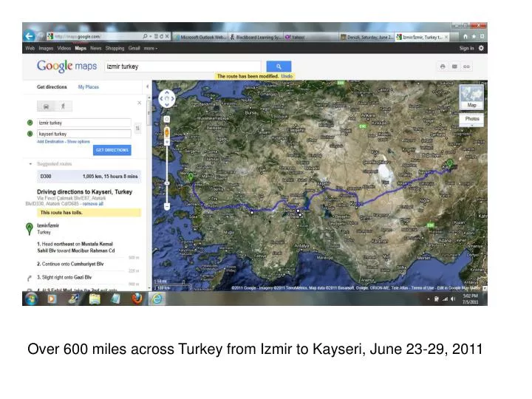The width and height of the screenshot is (532, 399).
Task: Open Google options gear beside Sign in
Action: pos(481,48)
